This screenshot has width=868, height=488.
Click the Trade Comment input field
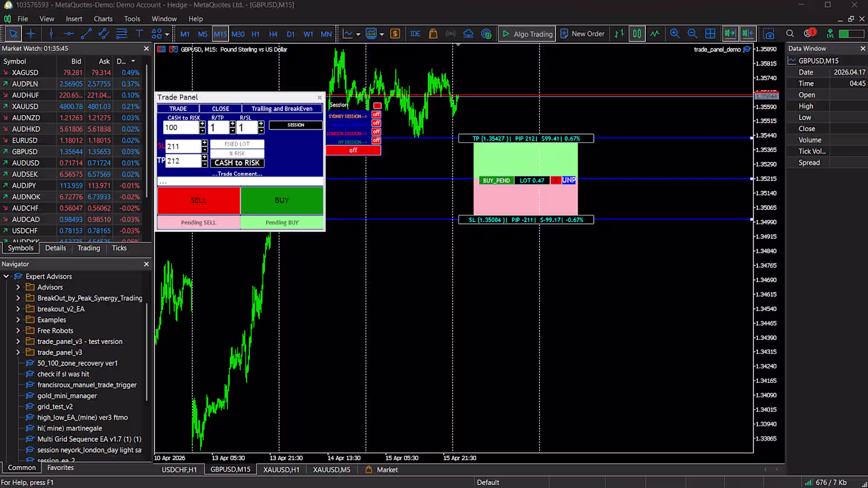[240, 182]
